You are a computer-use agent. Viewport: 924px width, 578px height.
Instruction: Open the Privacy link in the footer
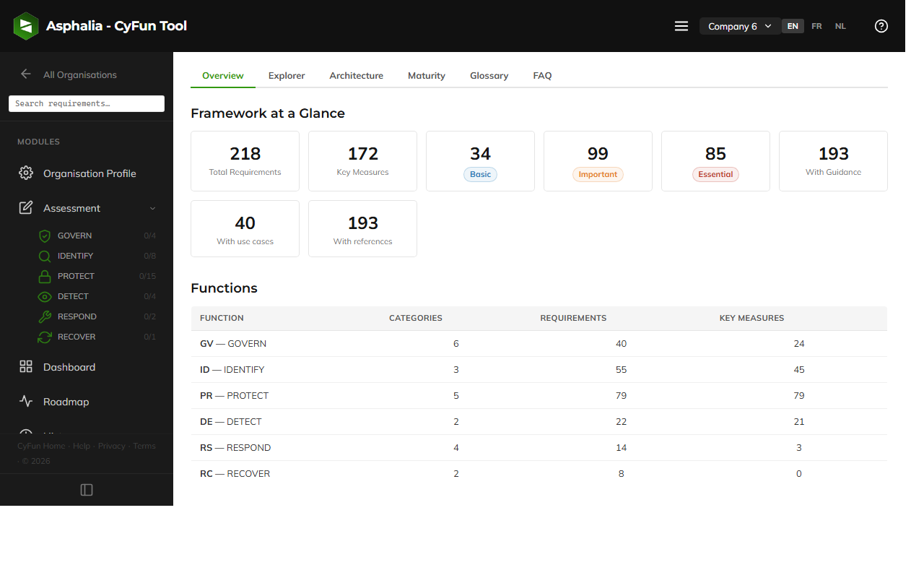[111, 446]
